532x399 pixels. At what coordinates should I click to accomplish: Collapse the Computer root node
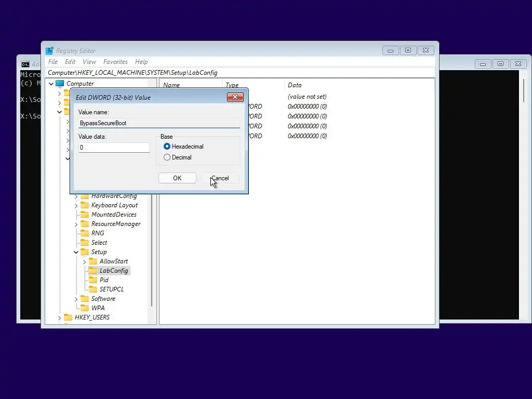51,84
